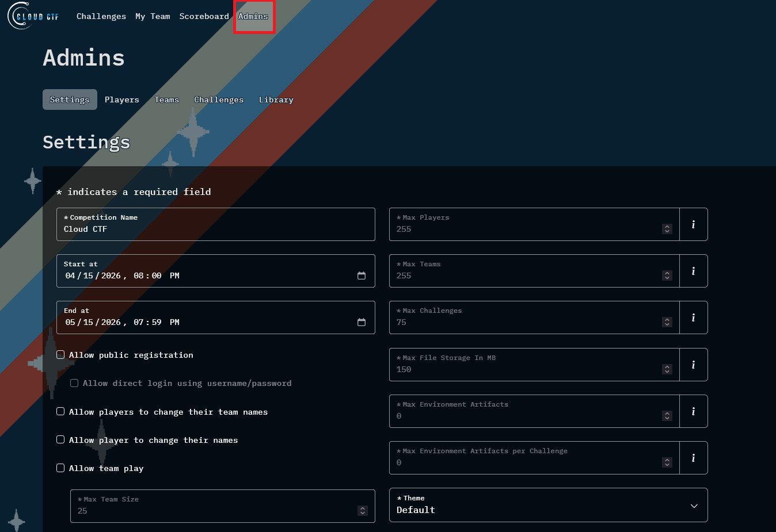
Task: Open the Start at calendar picker
Action: coord(362,275)
